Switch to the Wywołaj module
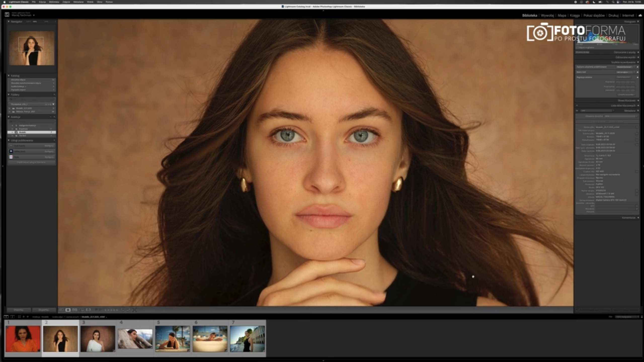Screen dimensions: 644x362 (x=547, y=16)
